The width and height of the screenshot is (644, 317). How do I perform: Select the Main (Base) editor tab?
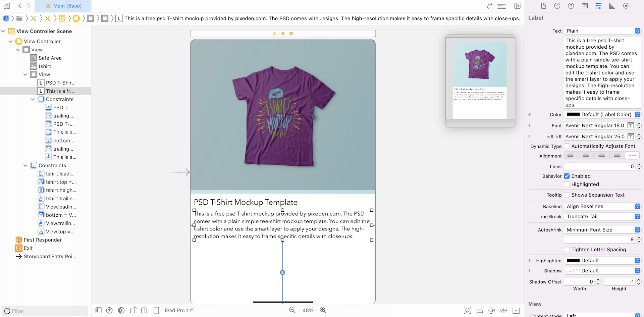pos(63,6)
